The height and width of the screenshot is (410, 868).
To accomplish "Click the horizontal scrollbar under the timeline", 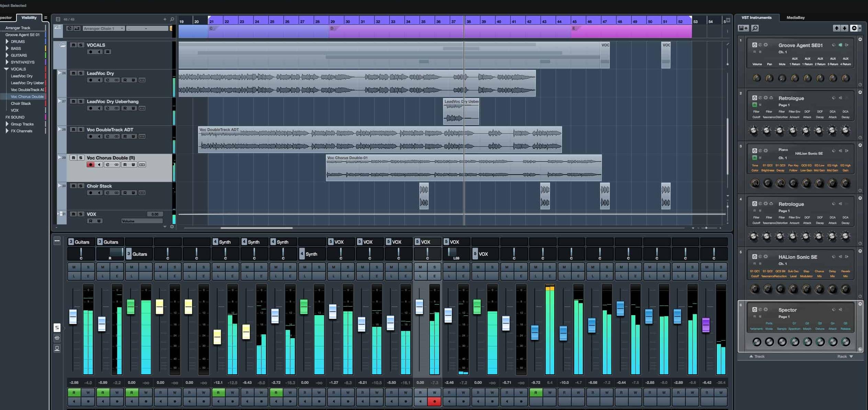I will coord(256,228).
